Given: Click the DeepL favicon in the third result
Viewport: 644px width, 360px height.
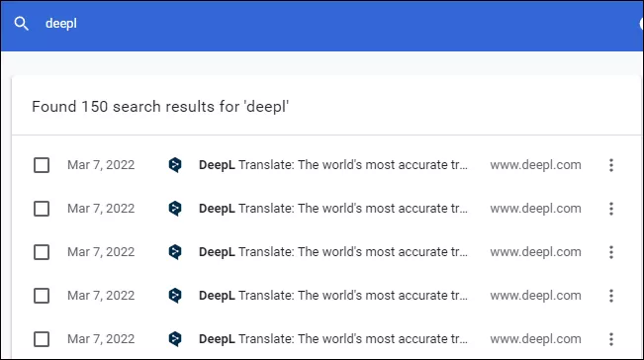Looking at the screenshot, I should (x=175, y=252).
